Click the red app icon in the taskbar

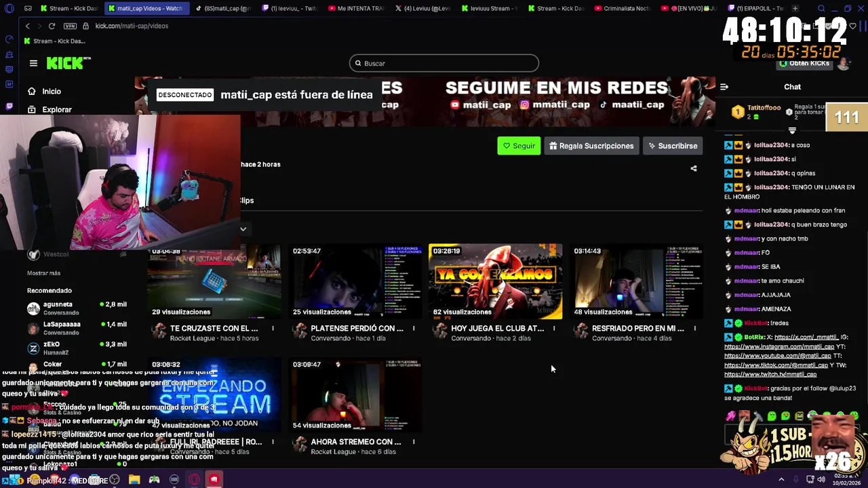point(214,480)
